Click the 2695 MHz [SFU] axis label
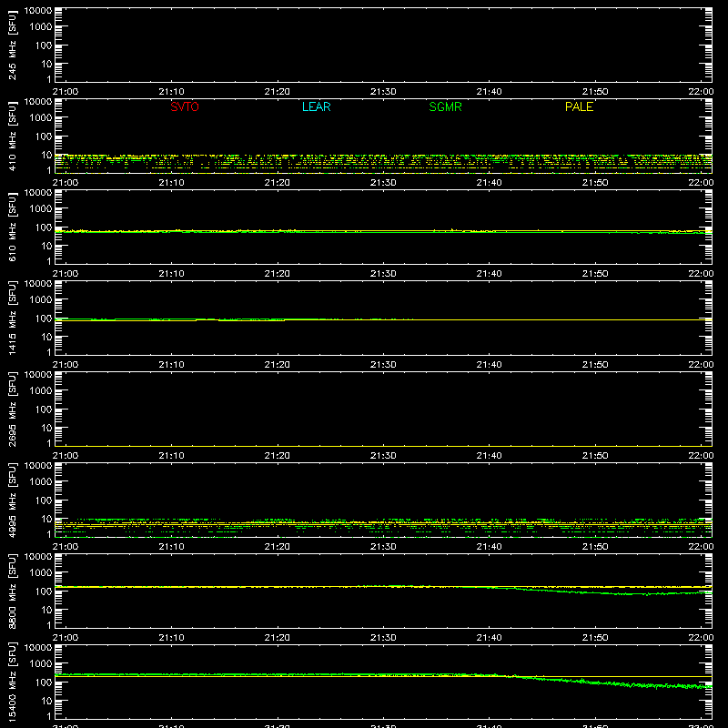The image size is (728, 728). pos(12,409)
